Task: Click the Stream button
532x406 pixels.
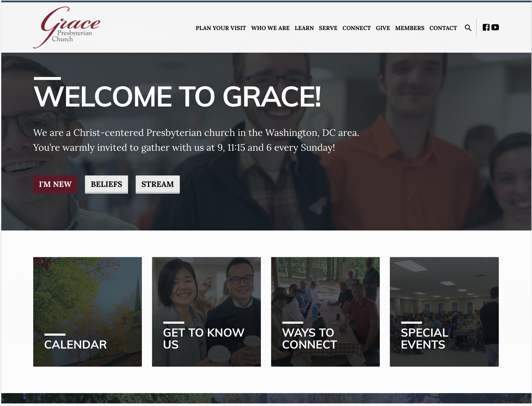Action: 158,184
